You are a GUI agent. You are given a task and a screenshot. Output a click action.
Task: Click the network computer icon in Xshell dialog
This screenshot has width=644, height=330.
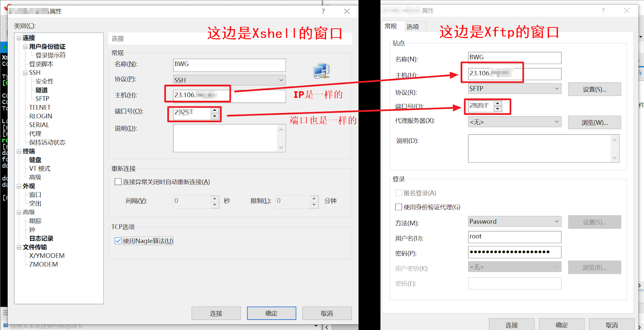click(x=321, y=71)
